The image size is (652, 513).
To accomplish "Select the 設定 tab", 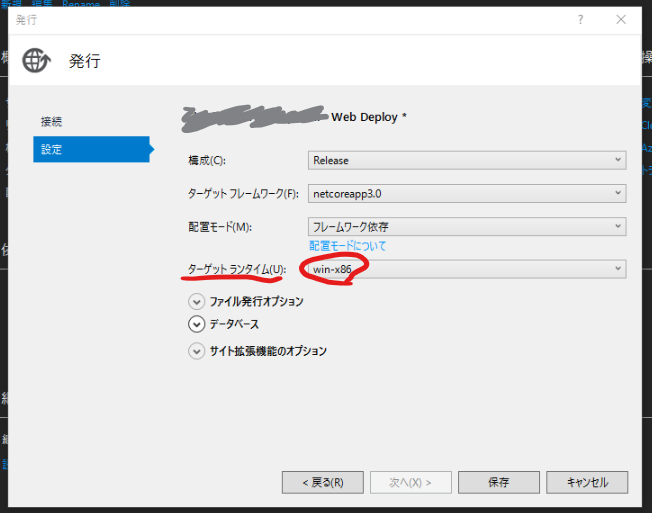I will coord(91,149).
